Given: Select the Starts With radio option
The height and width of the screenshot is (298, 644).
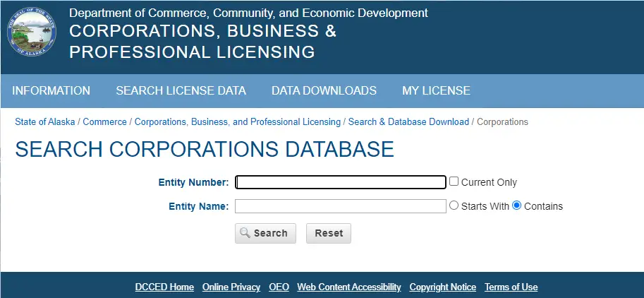Looking at the screenshot, I should 454,205.
